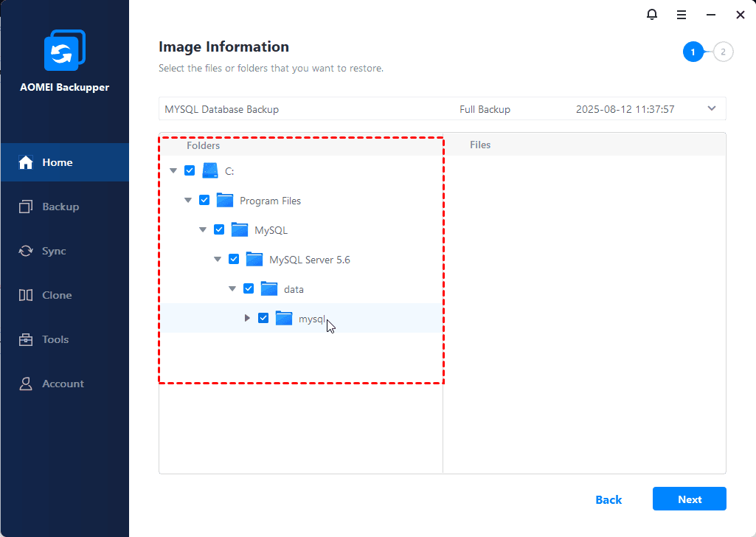Image resolution: width=756 pixels, height=537 pixels.
Task: Open the Backup sidebar label
Action: pos(60,207)
